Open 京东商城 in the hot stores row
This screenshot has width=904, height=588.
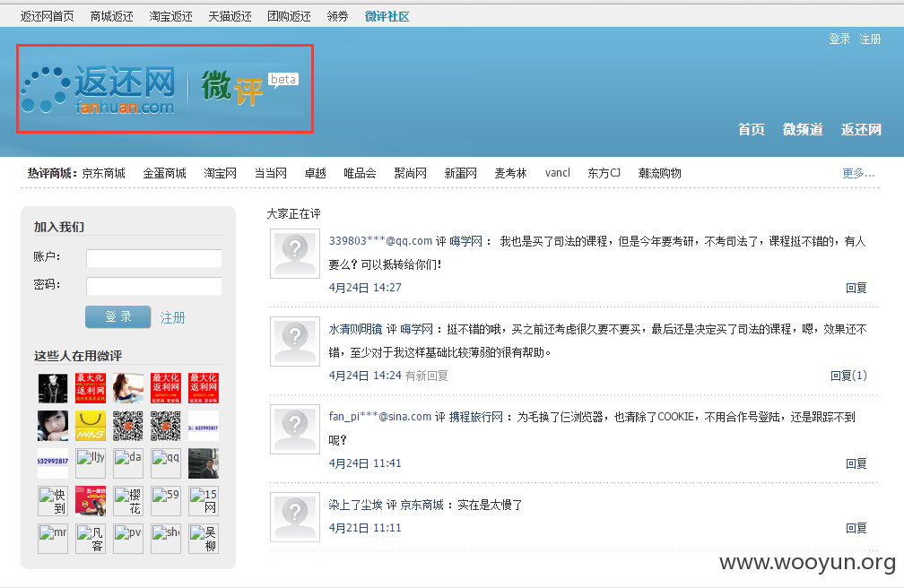point(104,173)
